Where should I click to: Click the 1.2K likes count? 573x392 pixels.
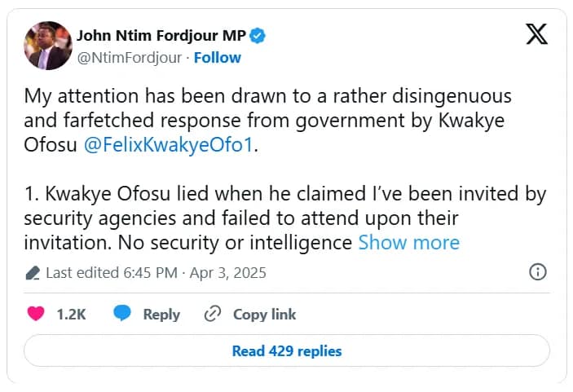point(71,314)
